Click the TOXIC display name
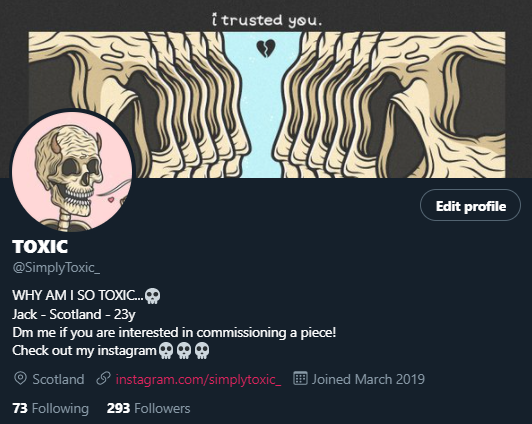Image resolution: width=532 pixels, height=424 pixels. (40, 246)
